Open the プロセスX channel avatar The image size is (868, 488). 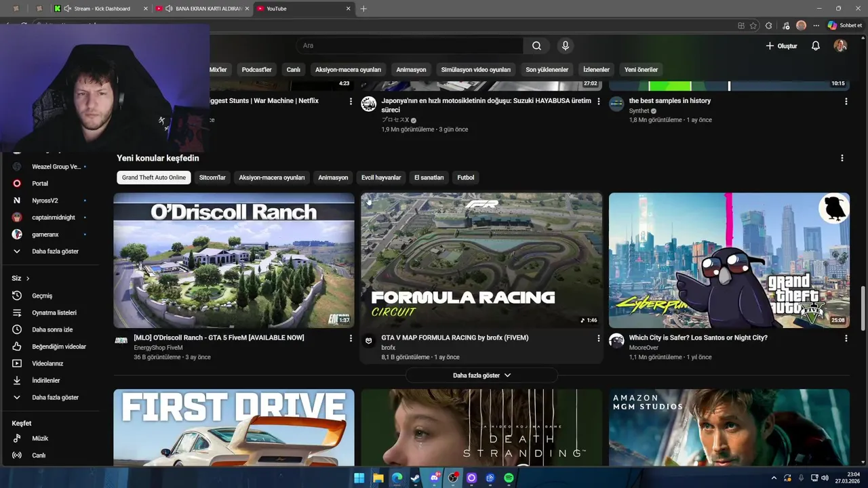(x=369, y=104)
